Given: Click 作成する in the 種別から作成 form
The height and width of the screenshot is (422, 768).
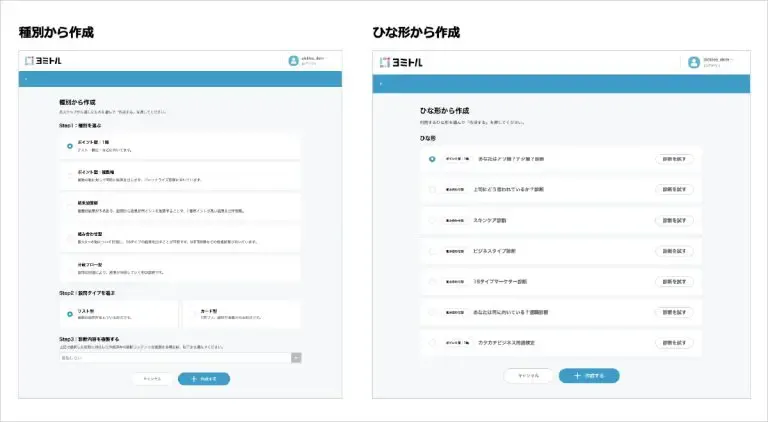Looking at the screenshot, I should 204,379.
